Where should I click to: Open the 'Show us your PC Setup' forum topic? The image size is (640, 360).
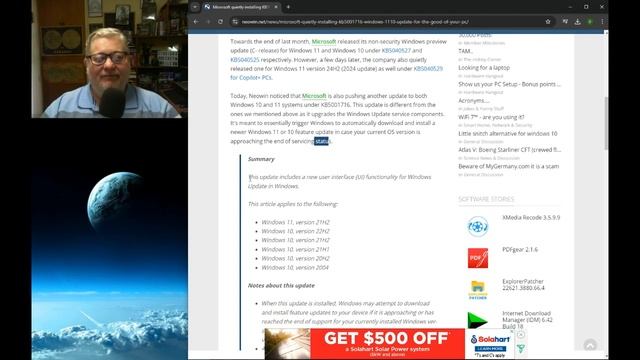tap(509, 84)
